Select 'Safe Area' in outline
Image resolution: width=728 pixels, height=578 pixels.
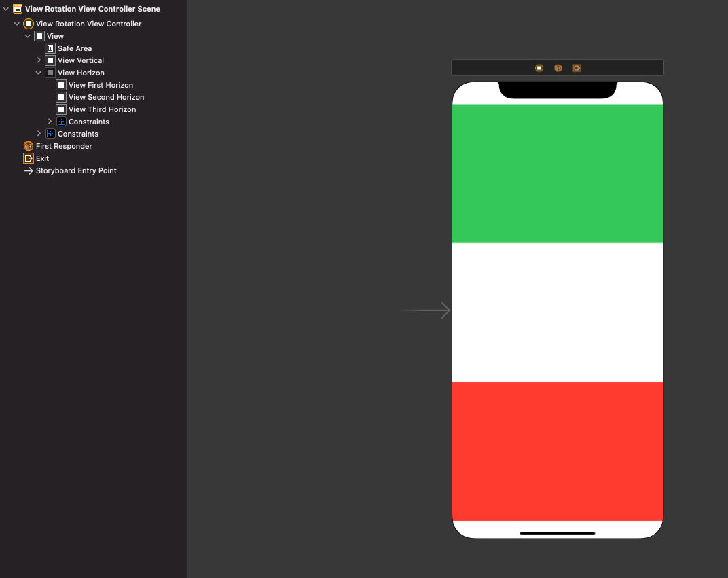(x=74, y=48)
